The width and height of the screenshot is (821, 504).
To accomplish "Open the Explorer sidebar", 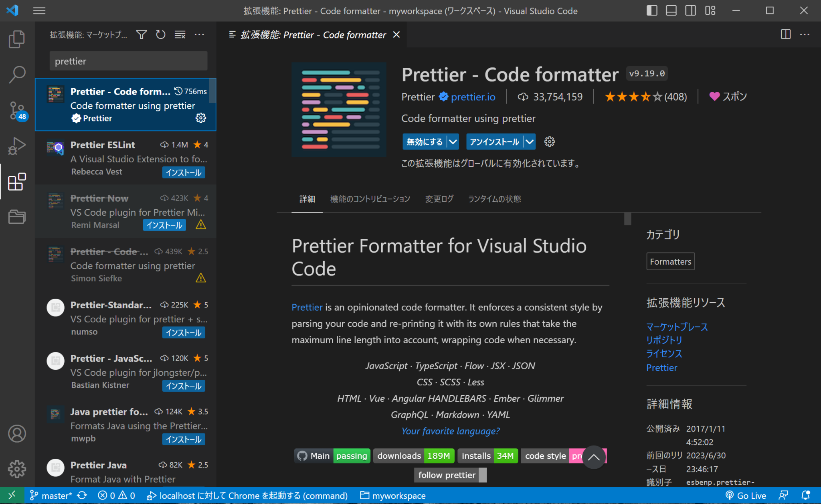I will pyautogui.click(x=16, y=39).
